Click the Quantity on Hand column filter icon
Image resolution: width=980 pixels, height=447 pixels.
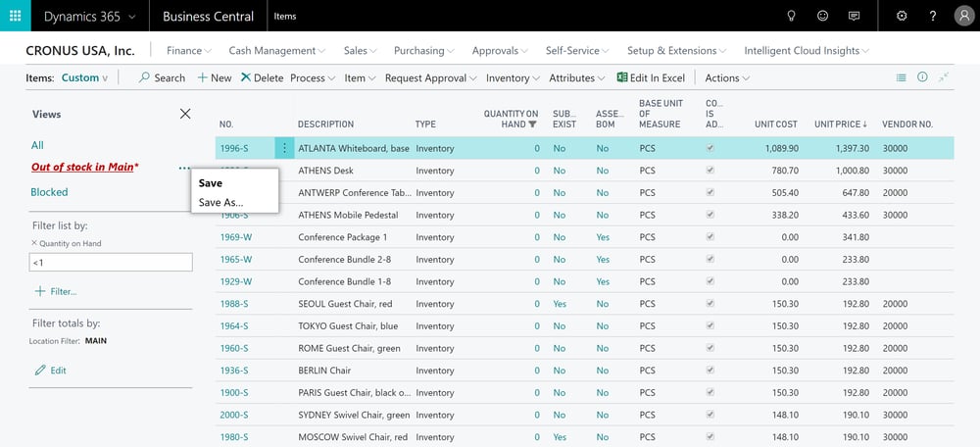(x=532, y=124)
